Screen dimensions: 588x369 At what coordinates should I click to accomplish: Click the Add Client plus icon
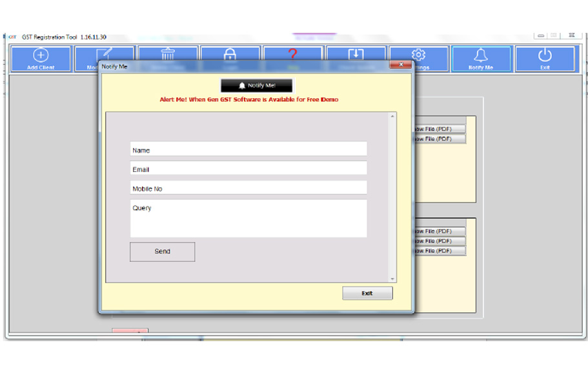coord(41,55)
